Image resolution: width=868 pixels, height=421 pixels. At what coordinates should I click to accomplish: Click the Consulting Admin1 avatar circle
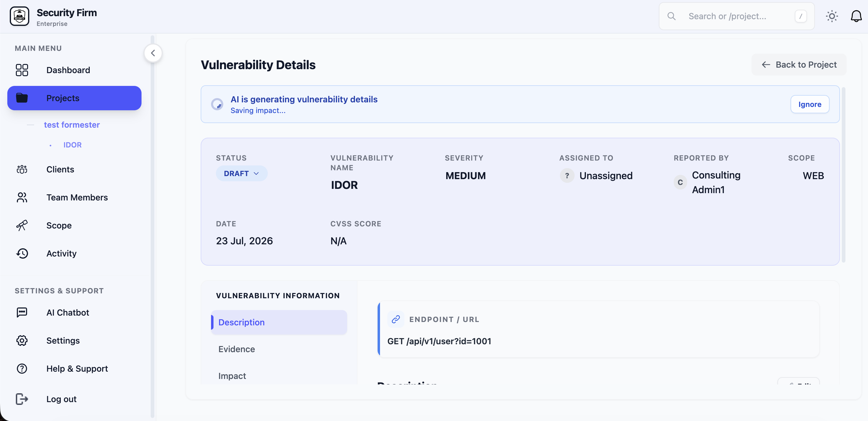coord(680,182)
